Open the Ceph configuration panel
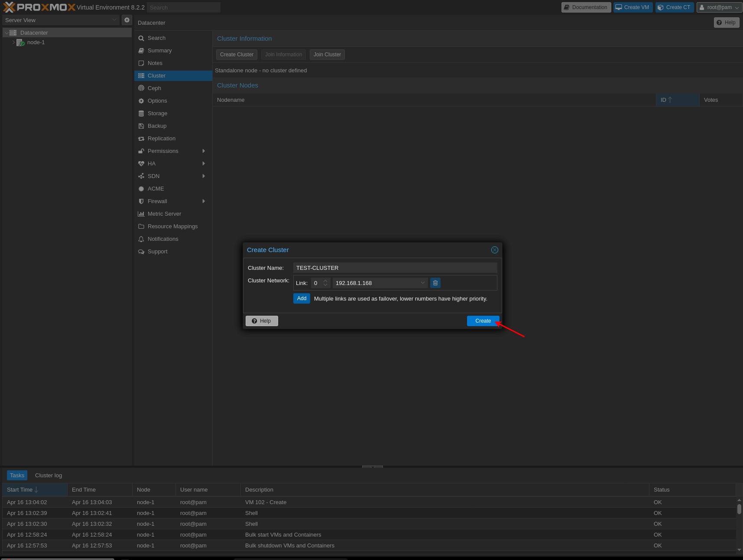 tap(154, 88)
